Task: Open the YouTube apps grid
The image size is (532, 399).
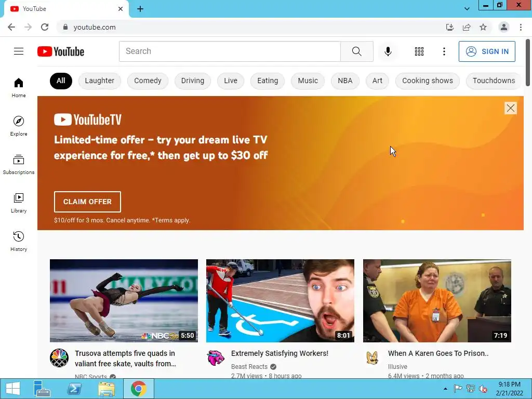Action: pos(419,51)
